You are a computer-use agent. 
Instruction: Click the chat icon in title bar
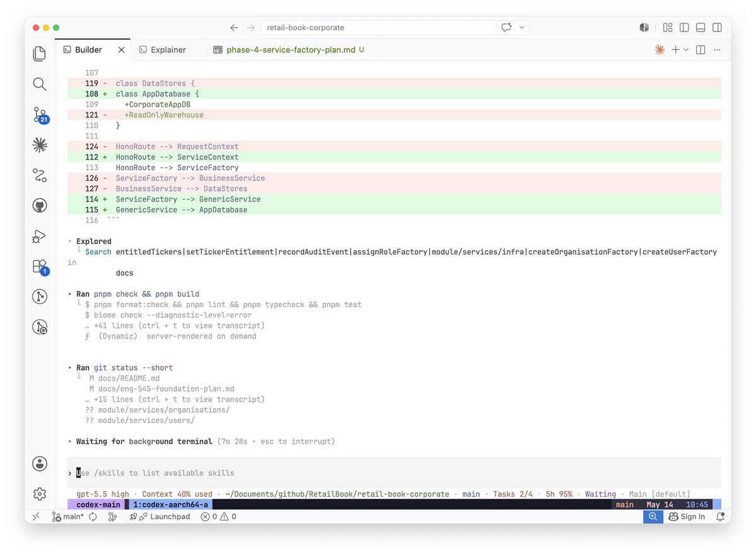(506, 28)
